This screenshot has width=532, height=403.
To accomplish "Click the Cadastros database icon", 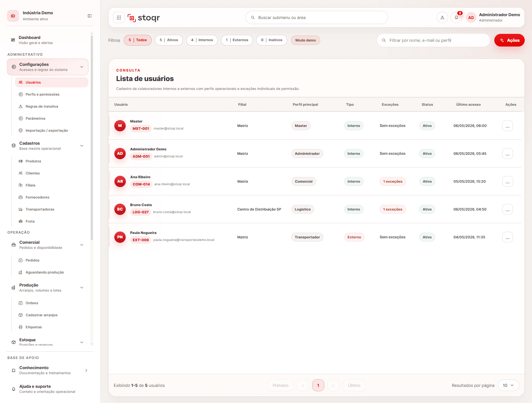I will click(x=14, y=146).
